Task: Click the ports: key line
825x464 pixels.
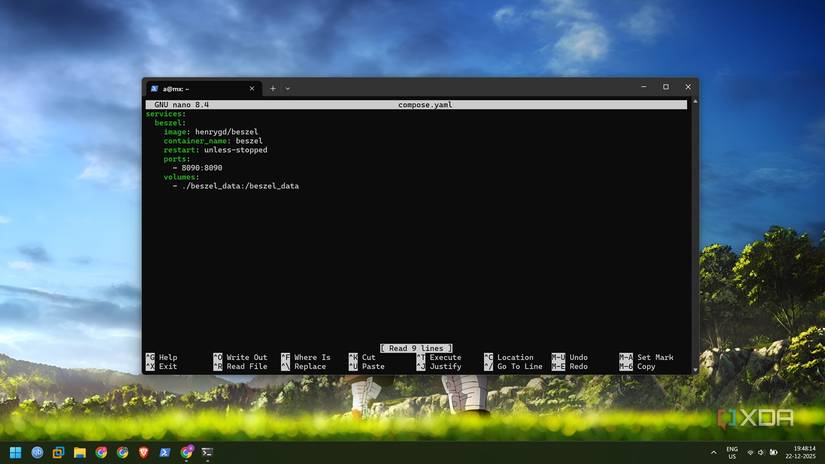Action: [177, 158]
